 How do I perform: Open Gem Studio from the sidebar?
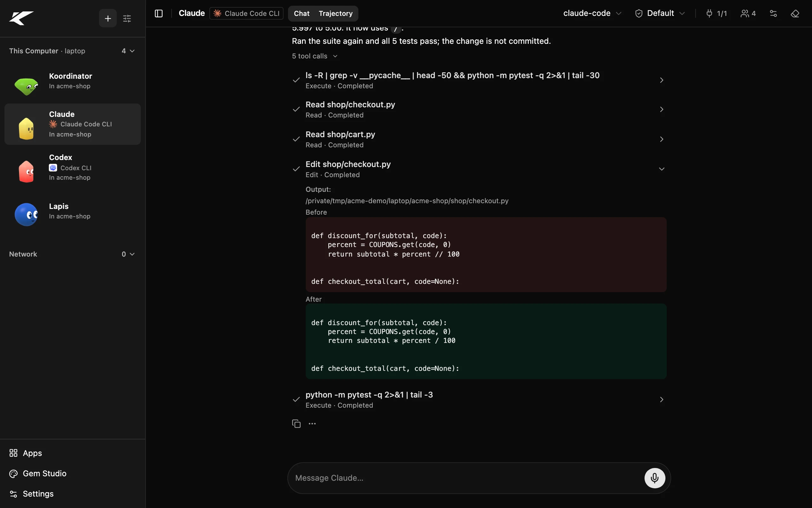[38, 473]
